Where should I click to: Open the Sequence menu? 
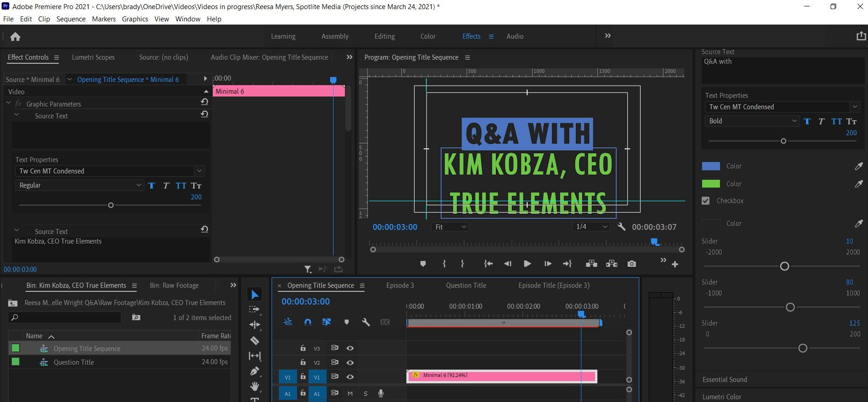click(x=71, y=19)
